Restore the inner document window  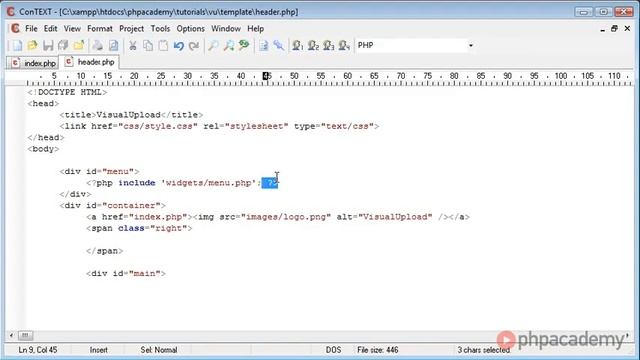[x=614, y=29]
